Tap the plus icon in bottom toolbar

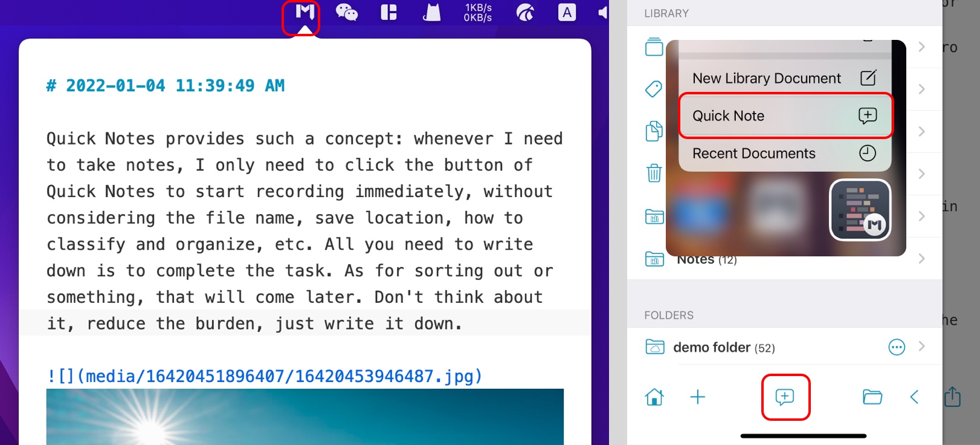(x=697, y=397)
